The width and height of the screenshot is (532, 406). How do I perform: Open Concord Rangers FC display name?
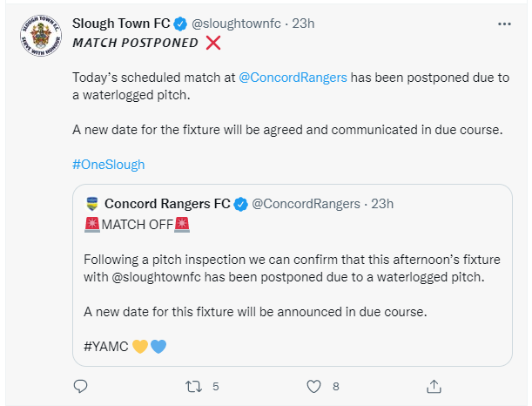click(167, 204)
